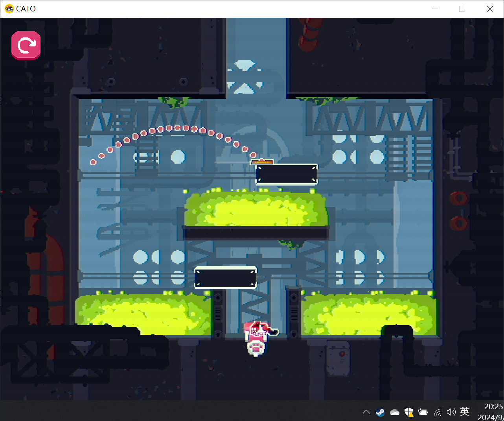The width and height of the screenshot is (504, 421).
Task: Open Windows Security shield tray icon
Action: (409, 412)
